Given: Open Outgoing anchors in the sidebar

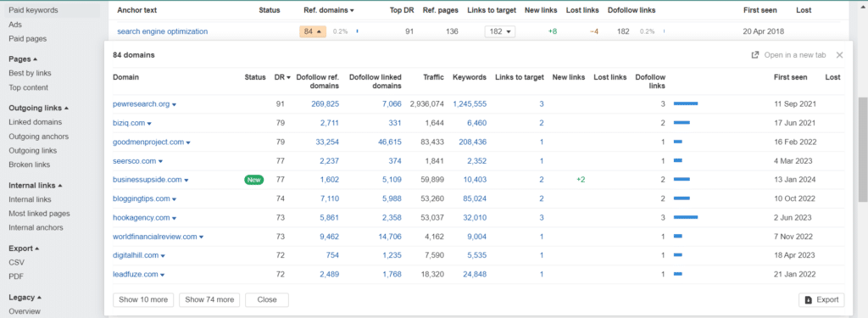Looking at the screenshot, I should tap(39, 137).
